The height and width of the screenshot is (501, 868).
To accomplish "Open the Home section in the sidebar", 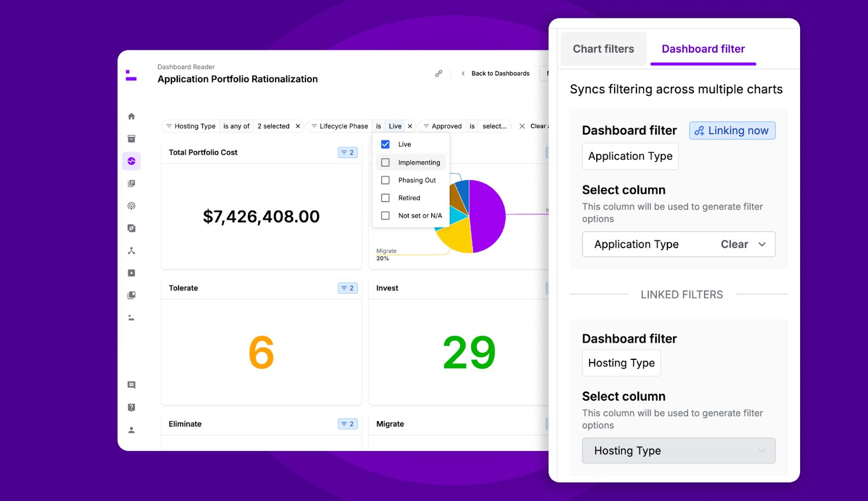I will (x=131, y=116).
